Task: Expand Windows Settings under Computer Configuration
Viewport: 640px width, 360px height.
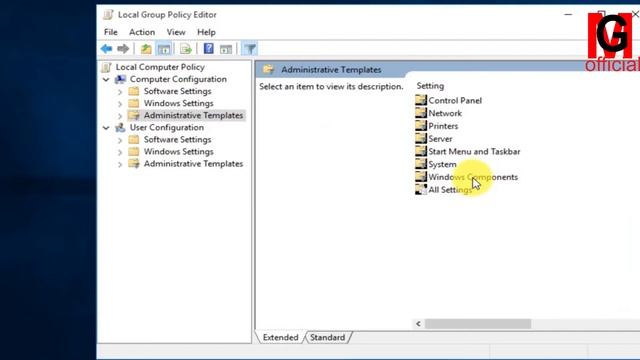Action: tap(120, 104)
